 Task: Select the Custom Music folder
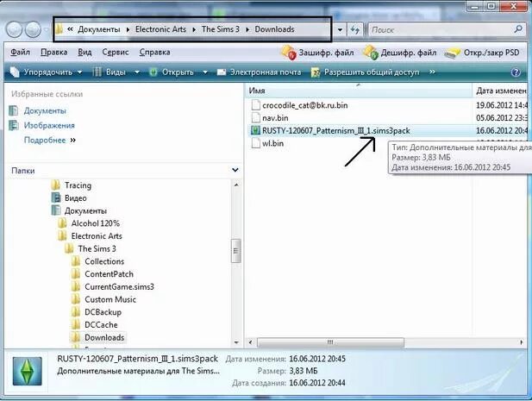[x=110, y=299]
